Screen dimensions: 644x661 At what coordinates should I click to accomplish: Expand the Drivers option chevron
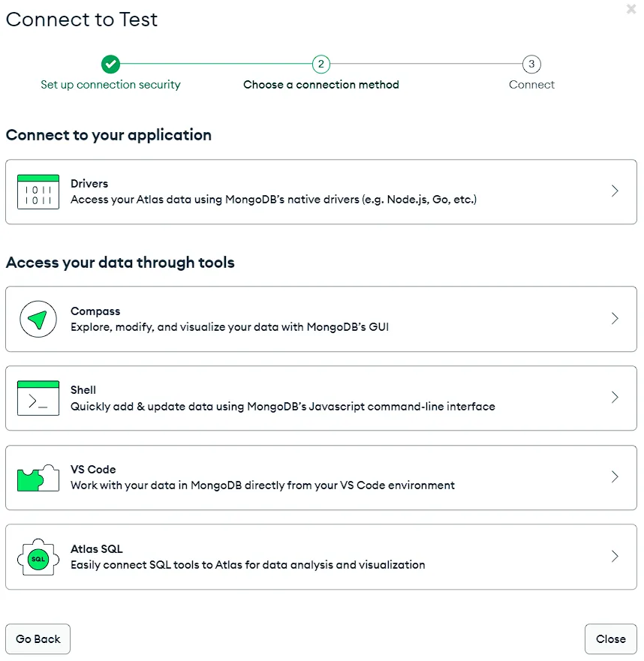coord(615,191)
